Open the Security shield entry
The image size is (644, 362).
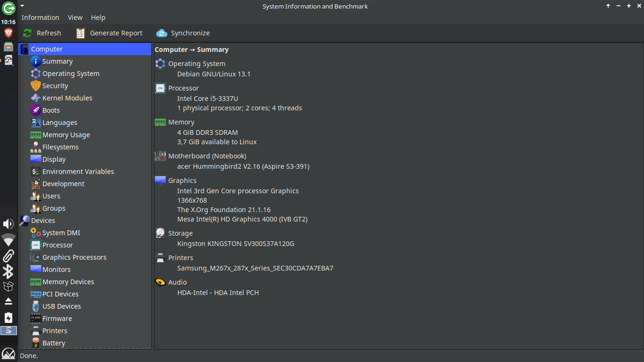coord(55,86)
